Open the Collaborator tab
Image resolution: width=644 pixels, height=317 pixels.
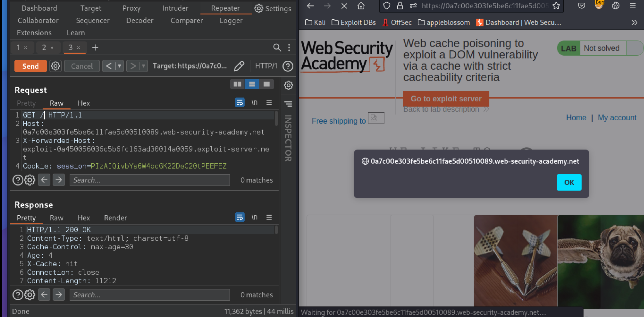pos(38,20)
